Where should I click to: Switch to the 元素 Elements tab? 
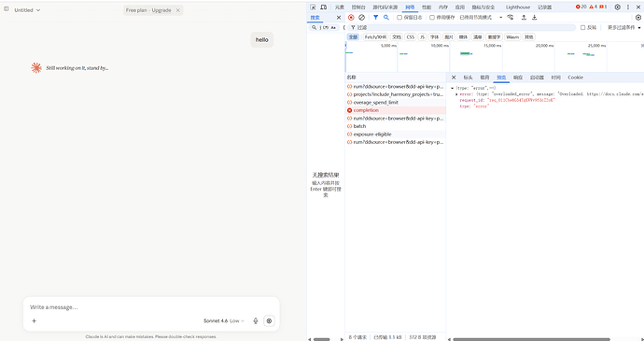pos(340,7)
